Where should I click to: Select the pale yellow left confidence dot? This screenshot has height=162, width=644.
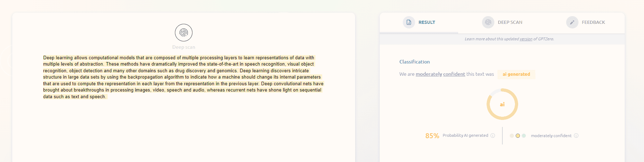click(x=512, y=136)
